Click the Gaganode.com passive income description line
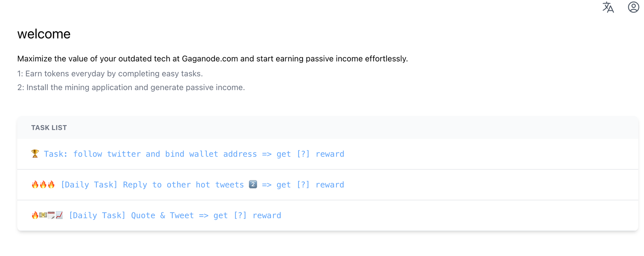The height and width of the screenshot is (256, 644). pyautogui.click(x=213, y=59)
